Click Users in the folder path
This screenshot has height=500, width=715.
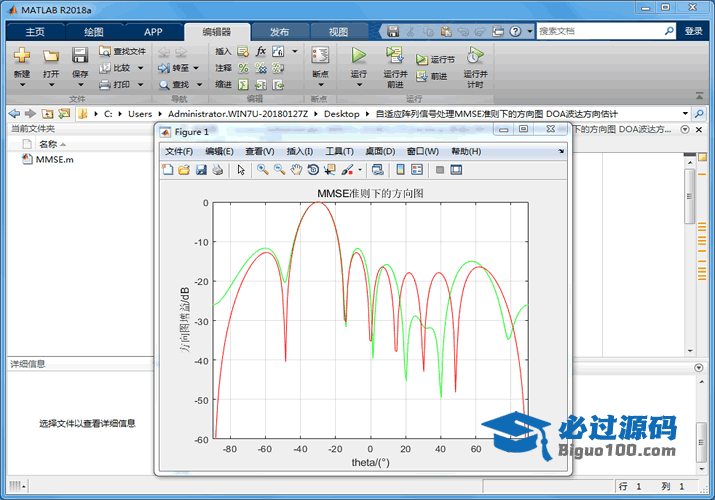(x=140, y=114)
